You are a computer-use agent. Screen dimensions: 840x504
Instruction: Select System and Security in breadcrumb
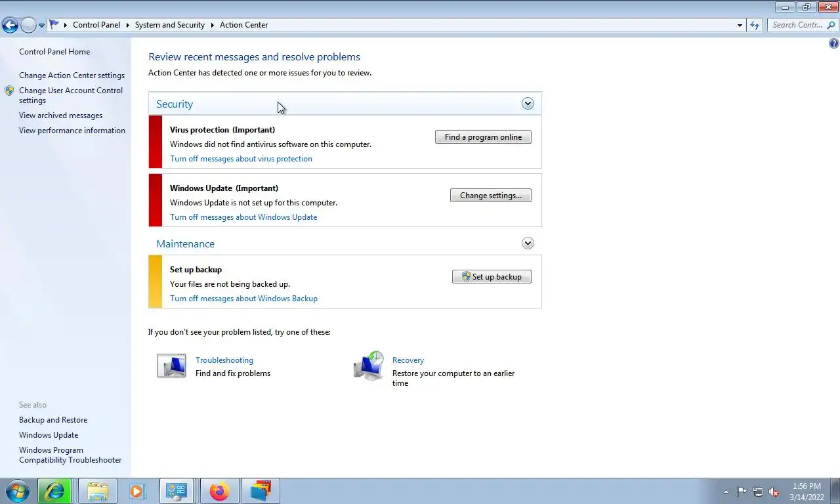(170, 25)
